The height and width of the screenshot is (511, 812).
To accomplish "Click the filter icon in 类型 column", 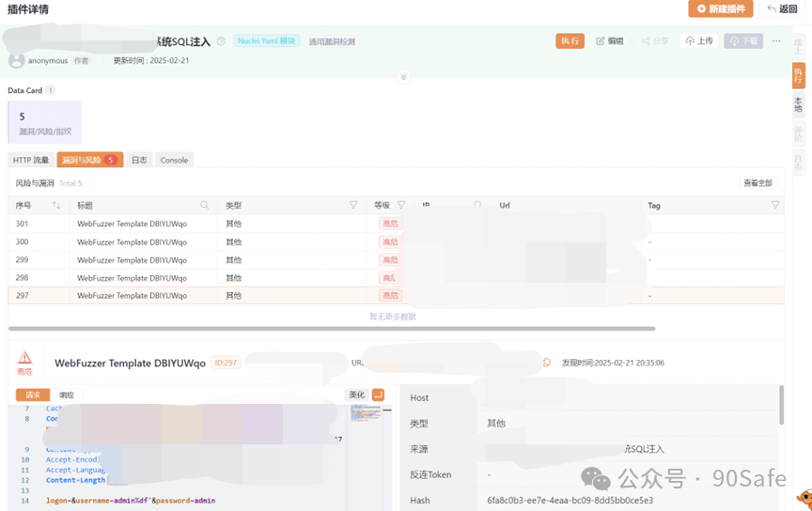I will tap(353, 205).
